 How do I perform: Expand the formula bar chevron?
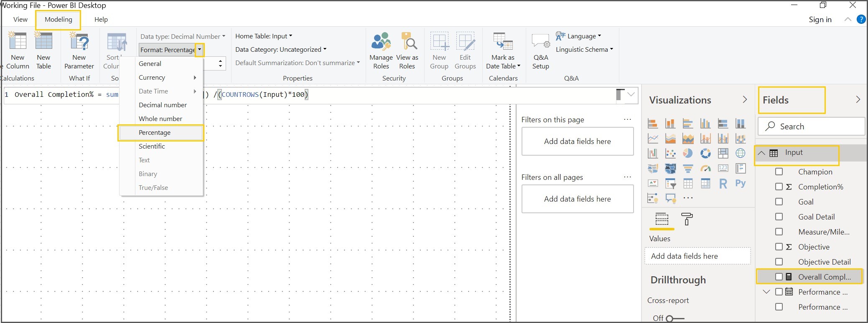pos(631,94)
